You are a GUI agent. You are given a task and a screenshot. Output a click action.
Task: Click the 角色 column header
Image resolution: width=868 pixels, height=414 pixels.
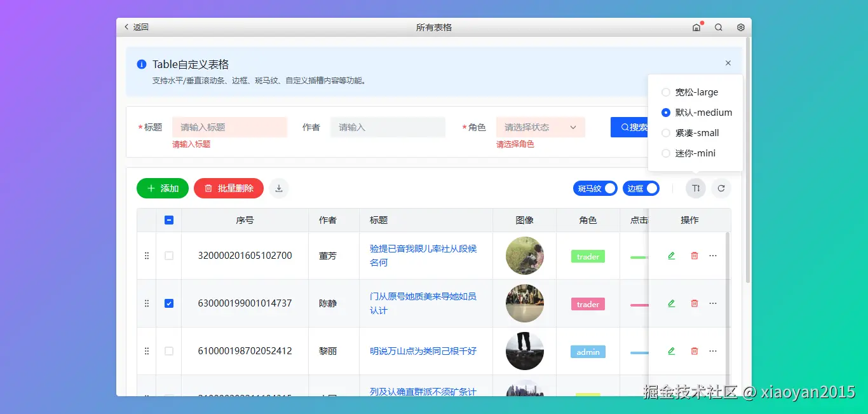(x=588, y=220)
